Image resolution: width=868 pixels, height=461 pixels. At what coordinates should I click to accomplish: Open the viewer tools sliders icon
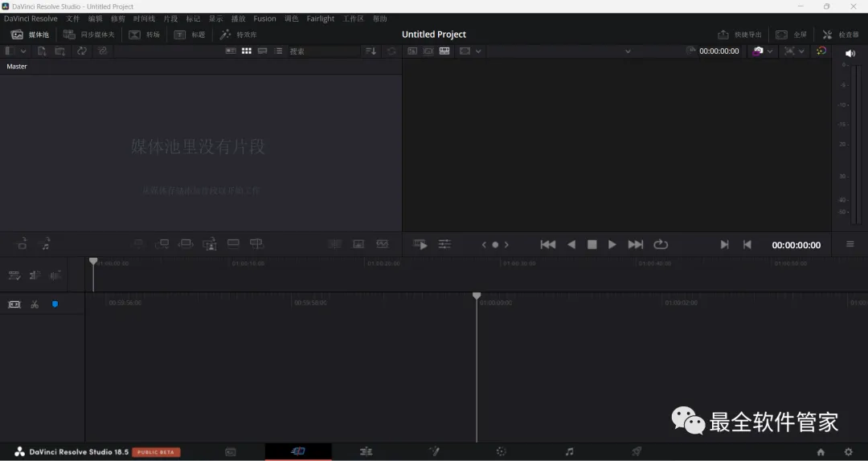coord(445,244)
